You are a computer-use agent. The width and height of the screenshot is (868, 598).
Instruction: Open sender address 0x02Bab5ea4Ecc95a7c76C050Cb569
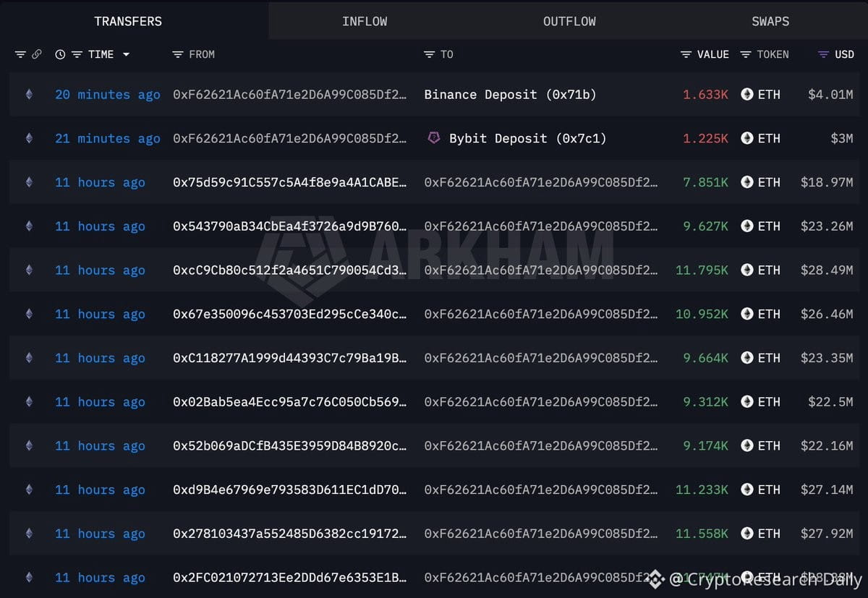[289, 402]
